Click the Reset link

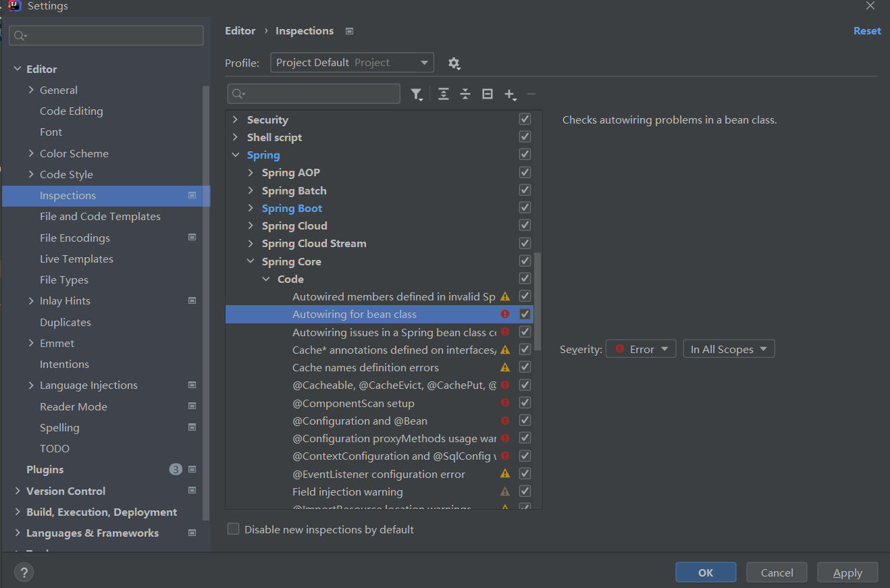(867, 31)
